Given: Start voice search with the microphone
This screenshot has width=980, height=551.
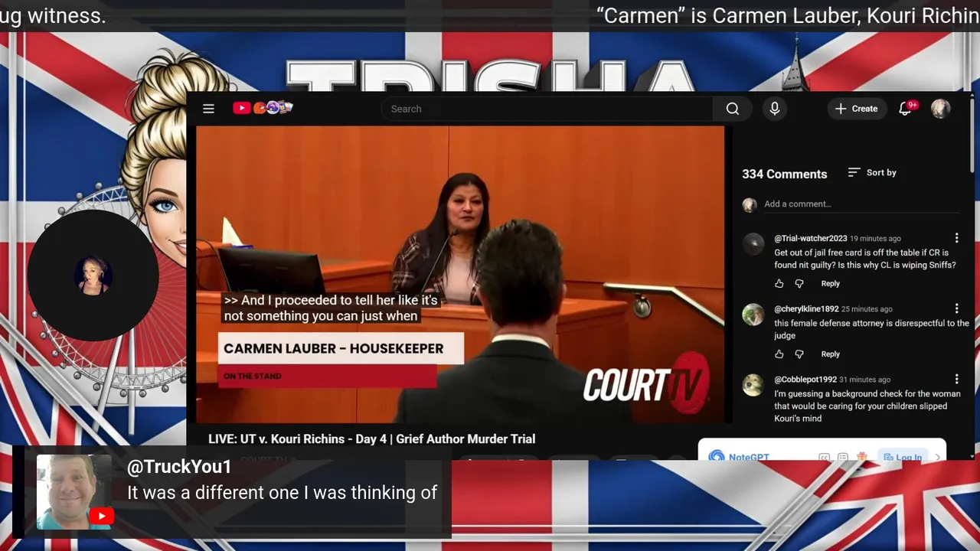Looking at the screenshot, I should [x=775, y=109].
